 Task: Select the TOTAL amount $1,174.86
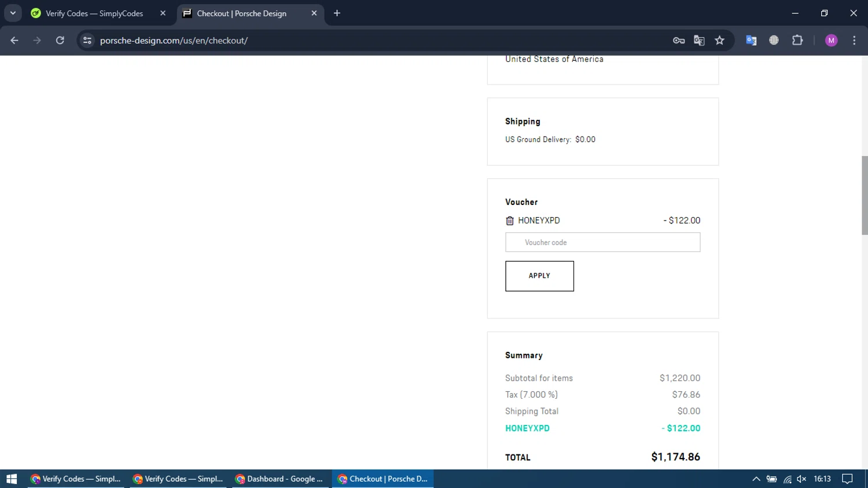pos(675,457)
